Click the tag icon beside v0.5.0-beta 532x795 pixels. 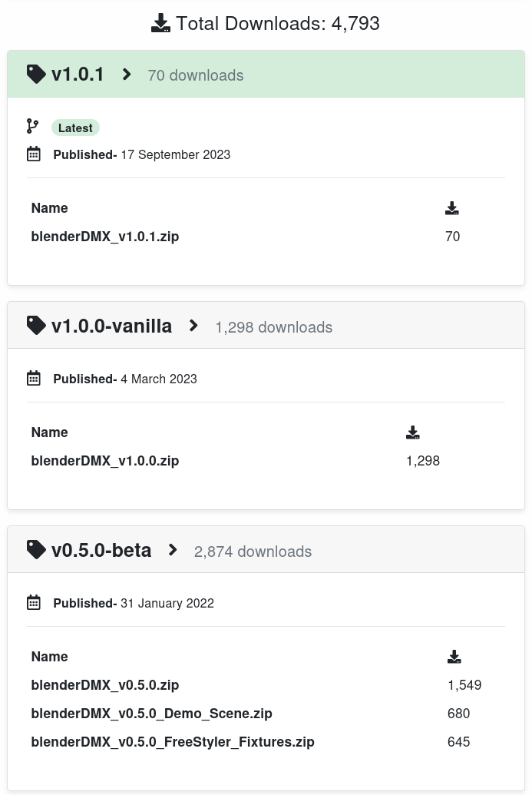point(36,550)
